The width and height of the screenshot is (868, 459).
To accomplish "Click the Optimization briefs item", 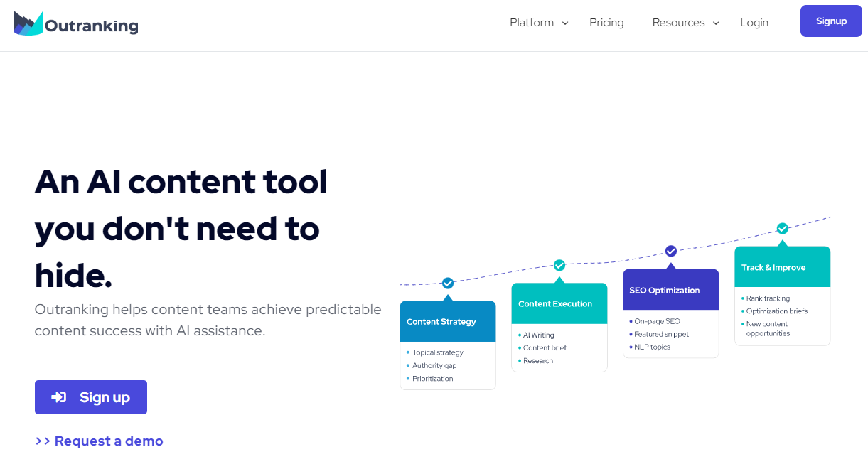I will tap(776, 311).
